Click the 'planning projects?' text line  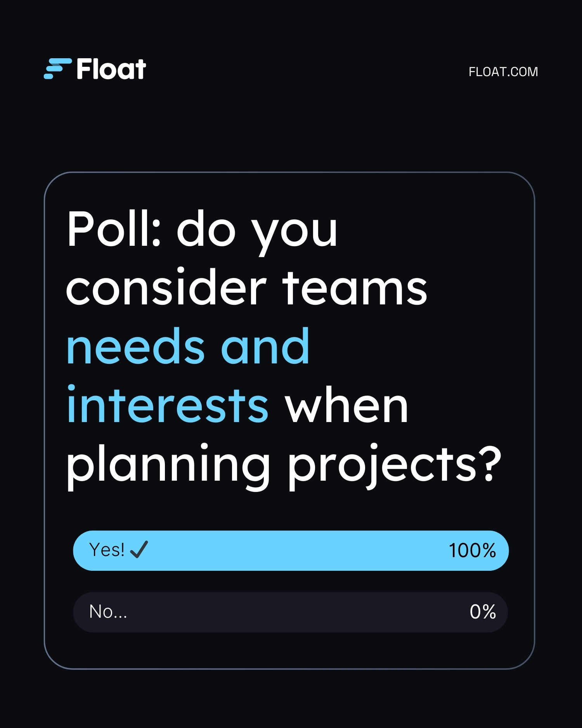pyautogui.click(x=283, y=464)
